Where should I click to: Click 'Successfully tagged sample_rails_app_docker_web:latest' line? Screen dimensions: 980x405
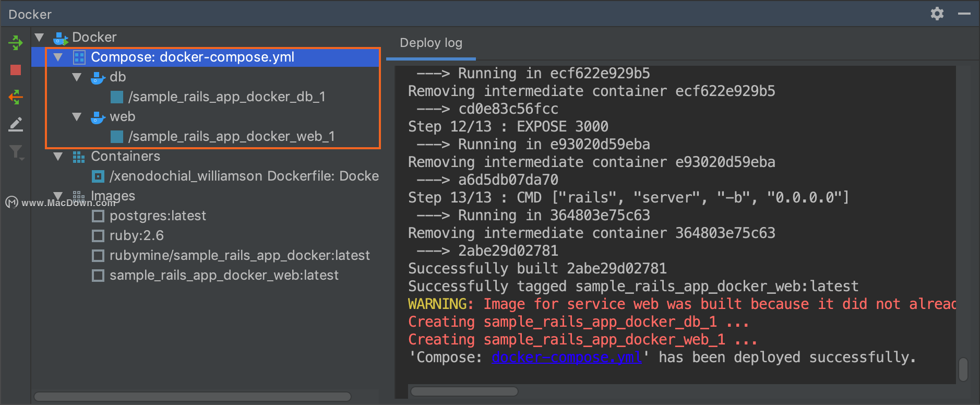point(634,287)
